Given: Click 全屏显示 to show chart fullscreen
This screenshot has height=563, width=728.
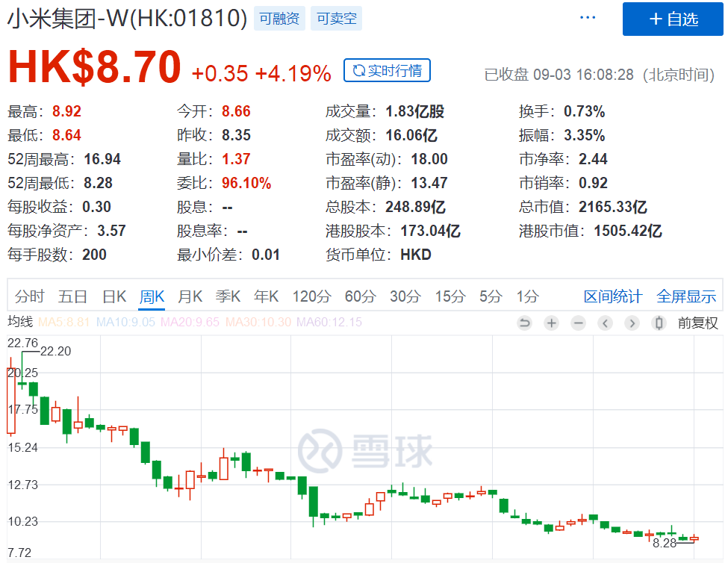Looking at the screenshot, I should 685,296.
